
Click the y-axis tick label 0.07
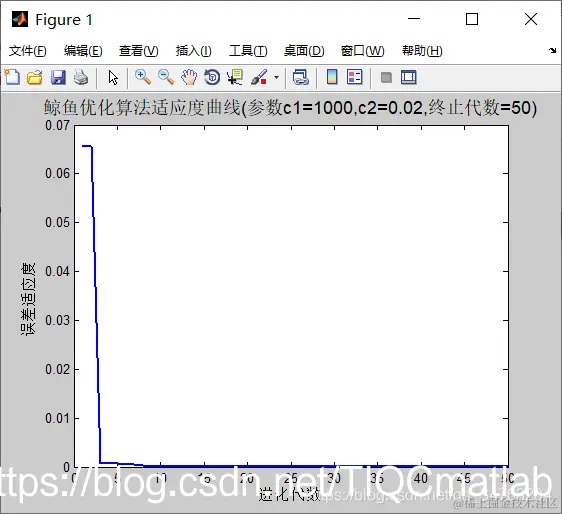pos(57,125)
